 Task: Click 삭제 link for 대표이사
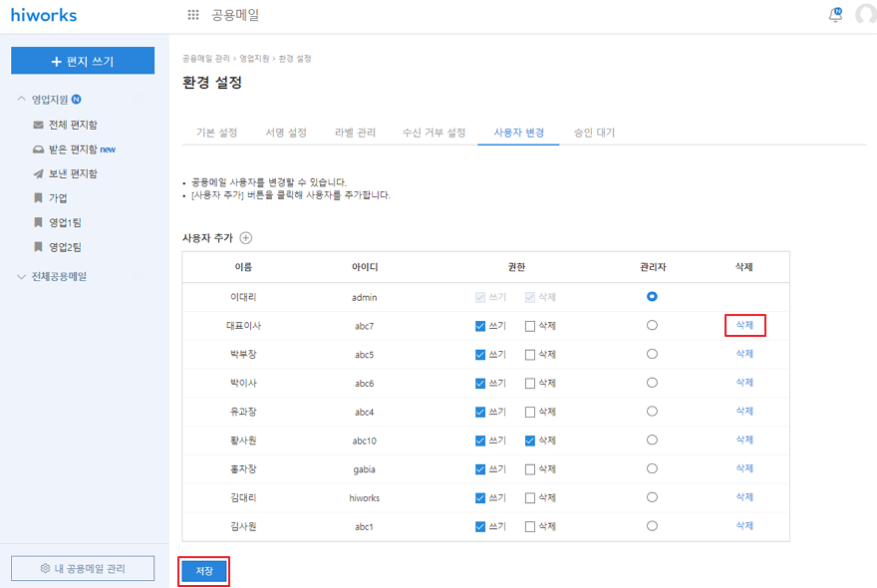tap(744, 325)
